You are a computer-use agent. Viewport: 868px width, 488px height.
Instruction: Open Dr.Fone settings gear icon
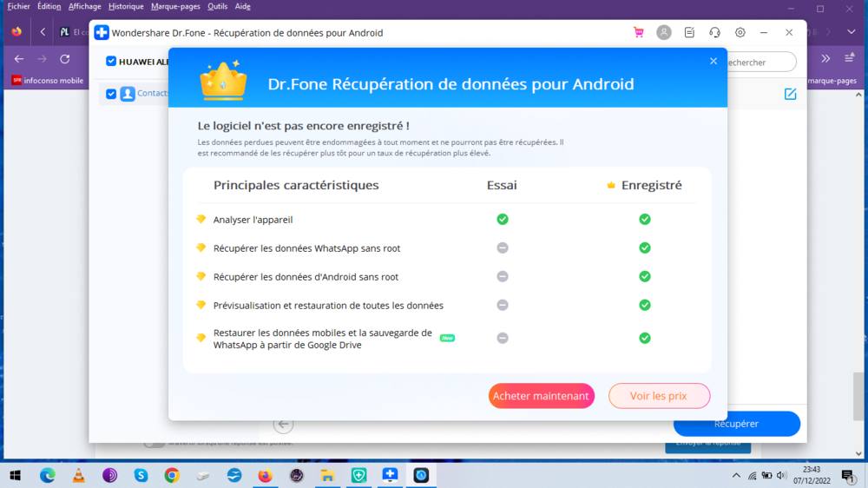click(740, 32)
